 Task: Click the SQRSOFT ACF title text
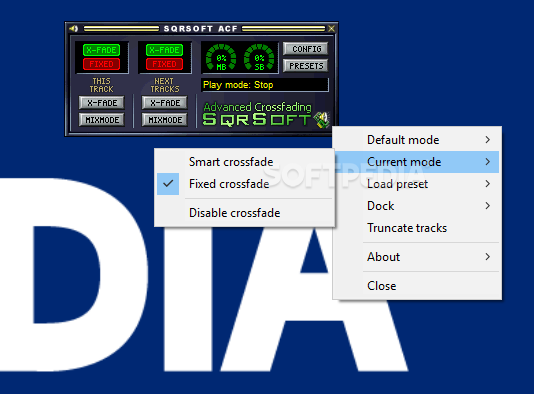pos(201,29)
